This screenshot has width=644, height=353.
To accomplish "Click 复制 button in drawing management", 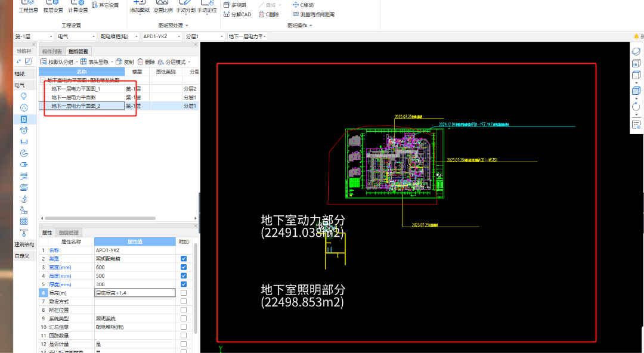I will 125,61.
